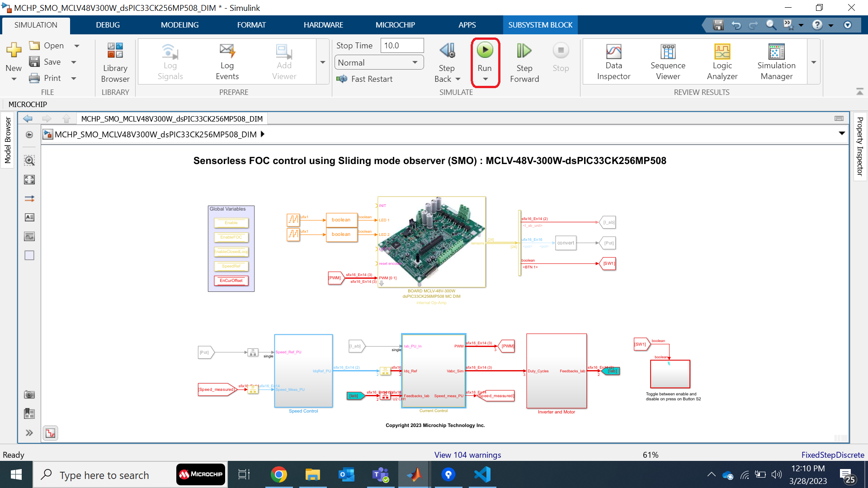Open the MICROCHIP ribbon tab
This screenshot has width=868, height=488.
pyautogui.click(x=395, y=25)
